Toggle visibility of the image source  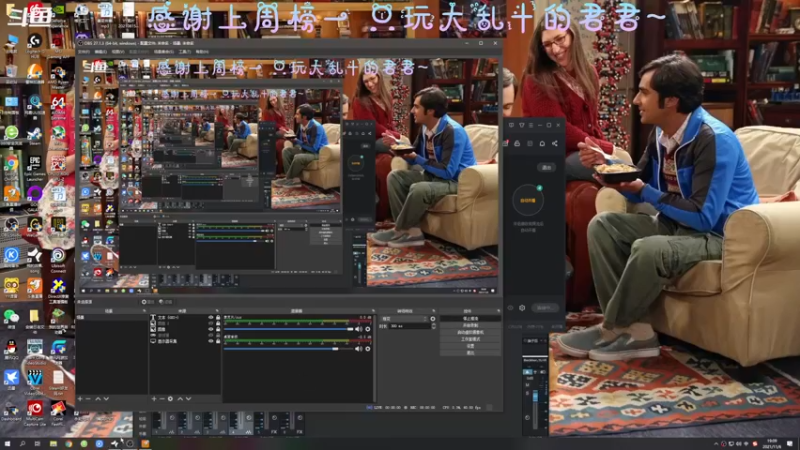(211, 329)
